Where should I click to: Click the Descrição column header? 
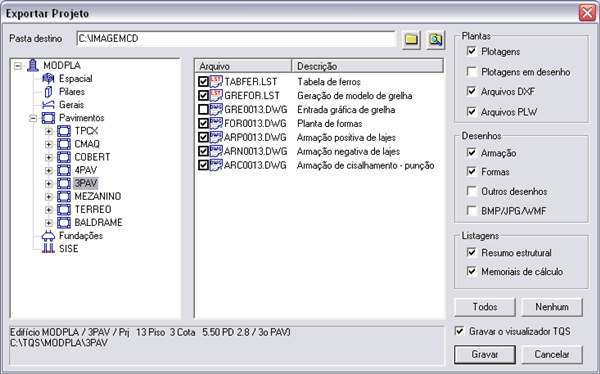pyautogui.click(x=367, y=66)
